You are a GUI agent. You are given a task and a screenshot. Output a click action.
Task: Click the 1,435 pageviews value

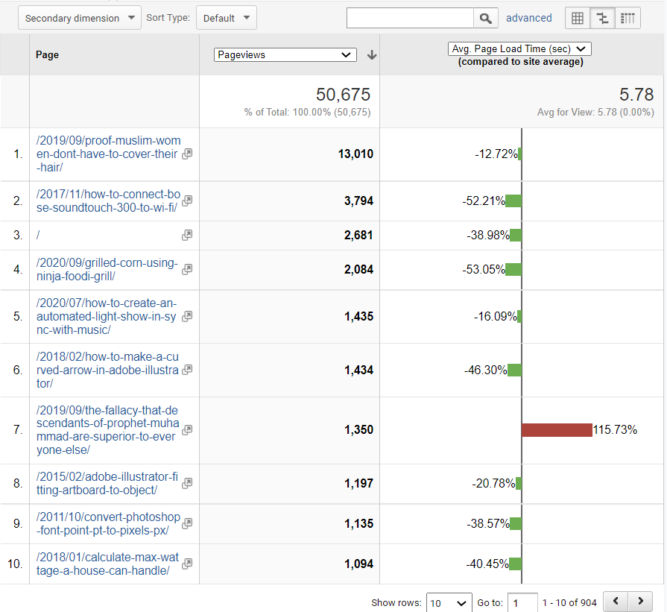pos(359,316)
